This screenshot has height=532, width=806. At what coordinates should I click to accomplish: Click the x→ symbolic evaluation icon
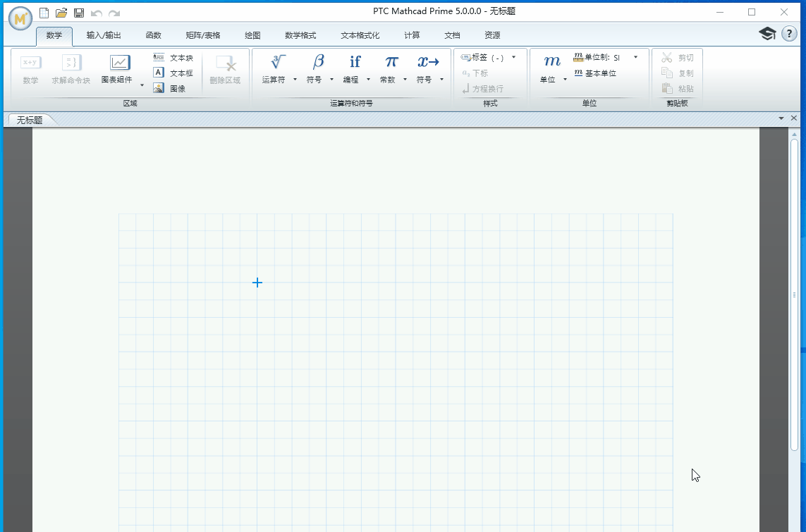tap(428, 63)
